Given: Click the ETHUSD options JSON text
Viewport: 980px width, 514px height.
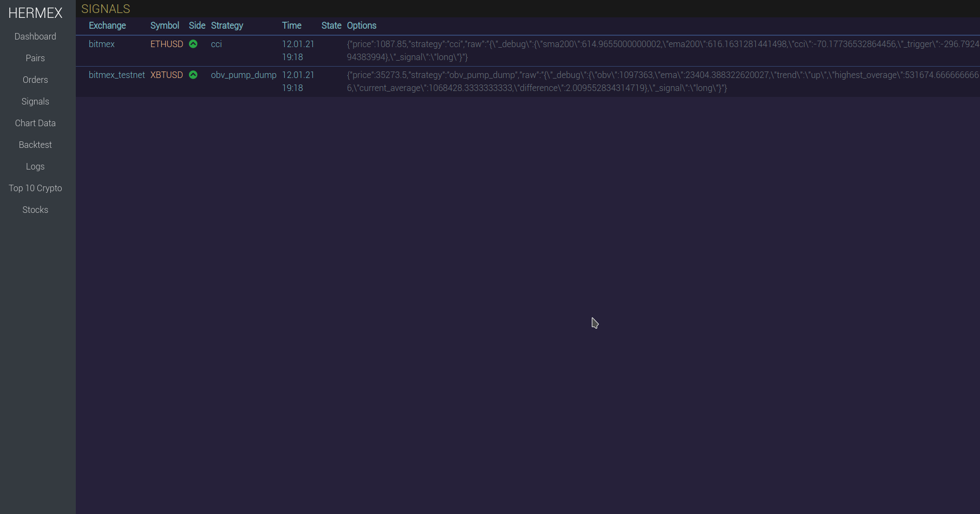Looking at the screenshot, I should (663, 50).
